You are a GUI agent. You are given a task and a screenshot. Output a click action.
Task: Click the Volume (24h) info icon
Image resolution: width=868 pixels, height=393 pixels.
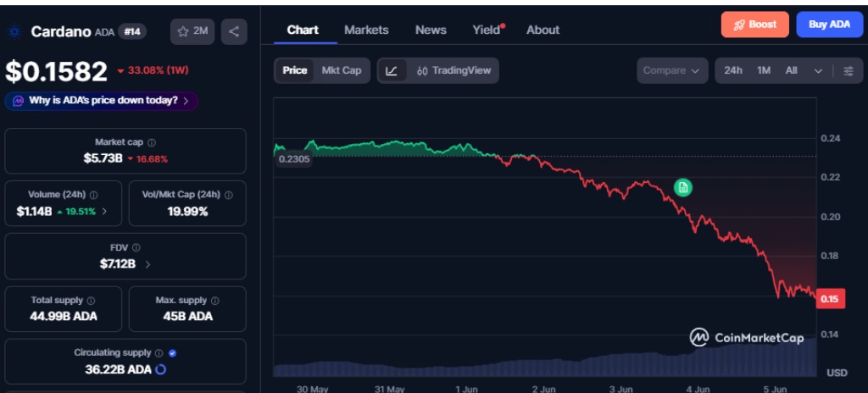point(93,195)
